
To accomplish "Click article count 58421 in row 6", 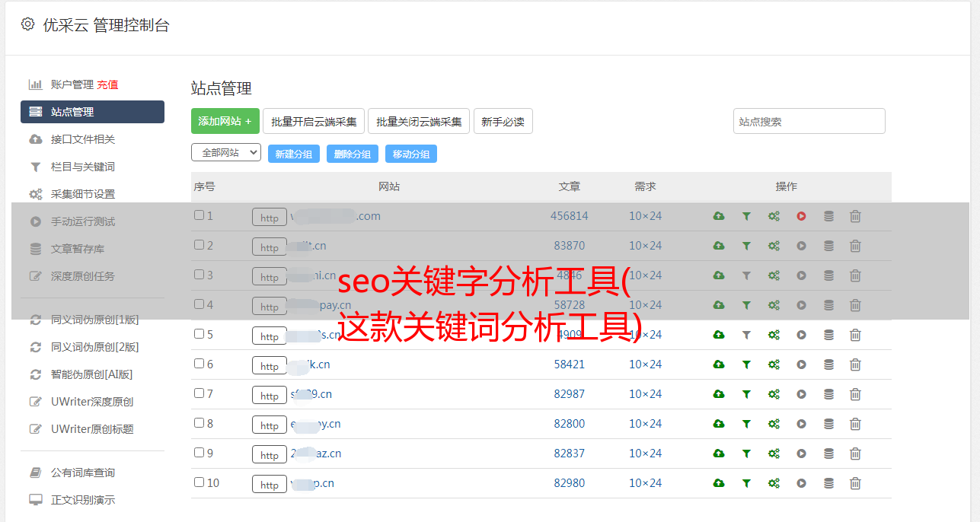I will tap(570, 364).
